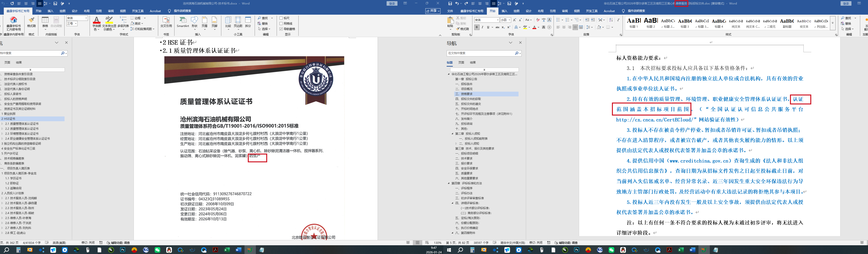868x254 pixels.
Task: Toggle the 网格线 gridlines checkbox
Action: point(281,24)
